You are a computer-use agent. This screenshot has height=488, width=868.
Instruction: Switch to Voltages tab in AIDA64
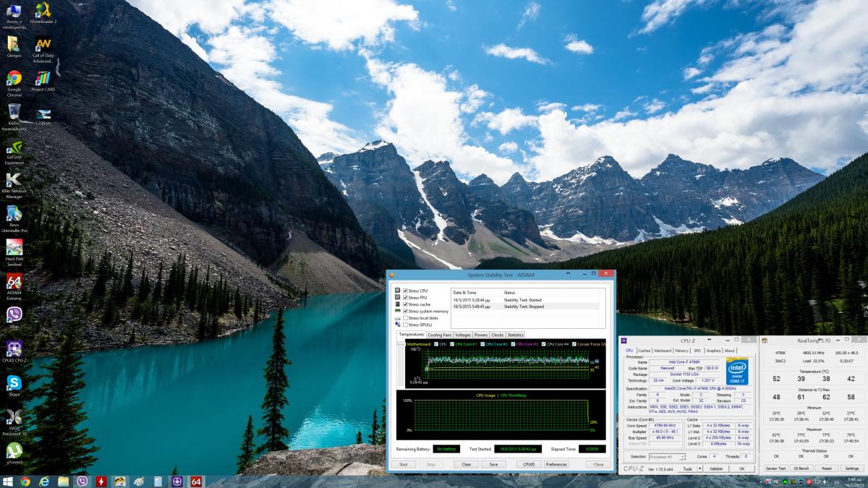pos(463,335)
